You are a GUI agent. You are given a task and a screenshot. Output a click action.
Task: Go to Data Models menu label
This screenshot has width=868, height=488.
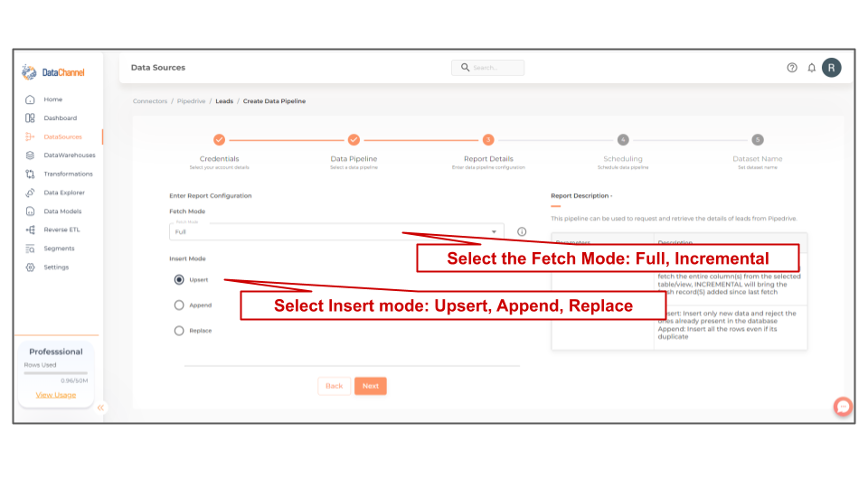pyautogui.click(x=62, y=211)
